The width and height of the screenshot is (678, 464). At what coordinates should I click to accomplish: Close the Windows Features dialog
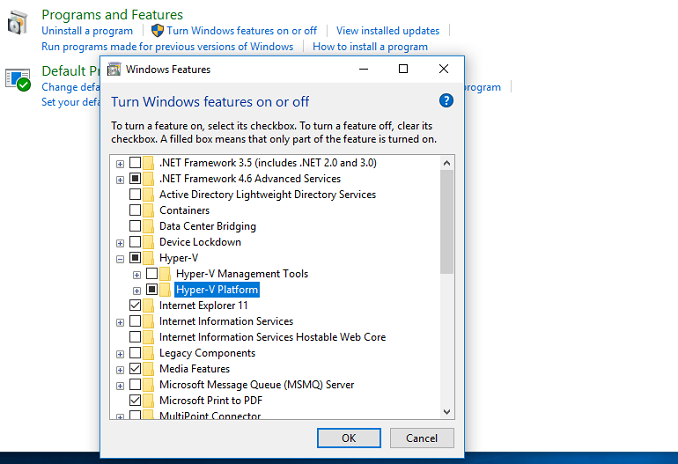(x=443, y=69)
